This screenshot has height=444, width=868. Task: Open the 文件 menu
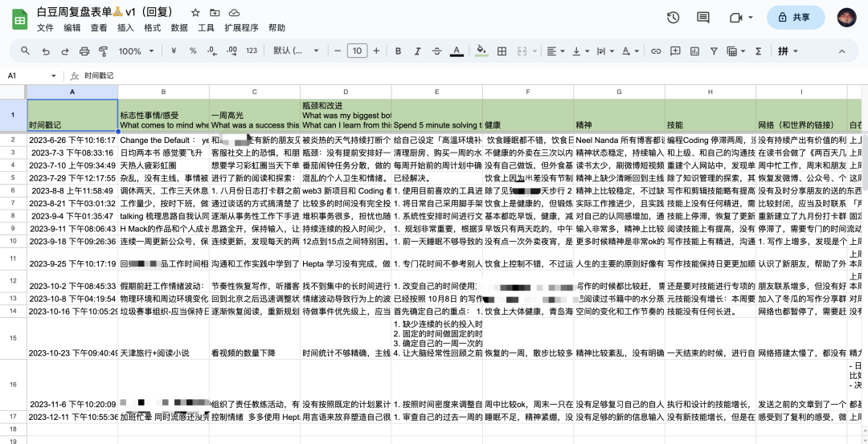(x=45, y=27)
